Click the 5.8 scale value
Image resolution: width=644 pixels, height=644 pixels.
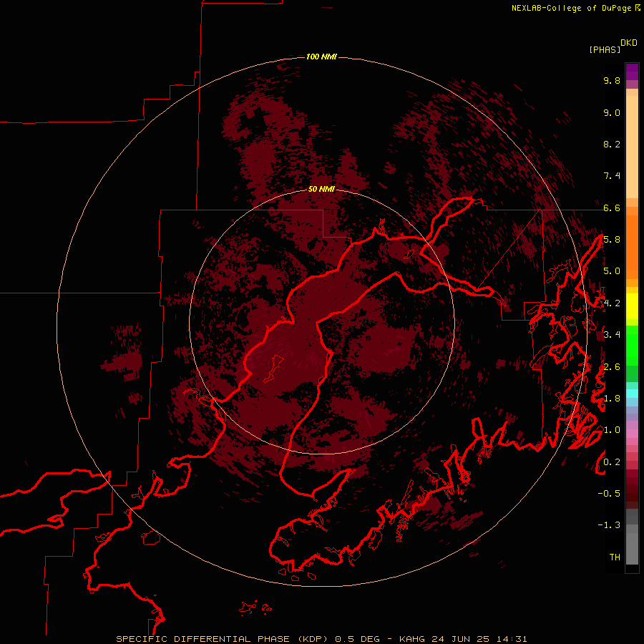click(612, 240)
